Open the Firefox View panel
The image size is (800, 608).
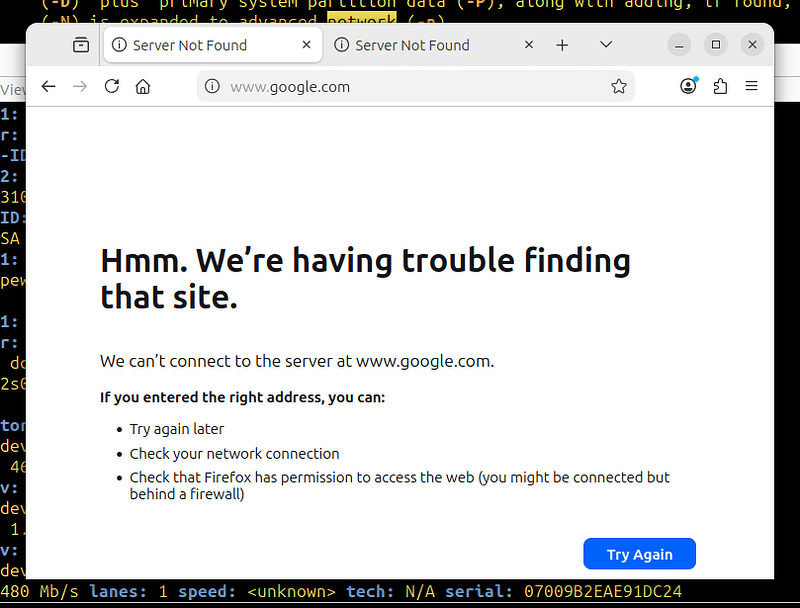pyautogui.click(x=80, y=45)
